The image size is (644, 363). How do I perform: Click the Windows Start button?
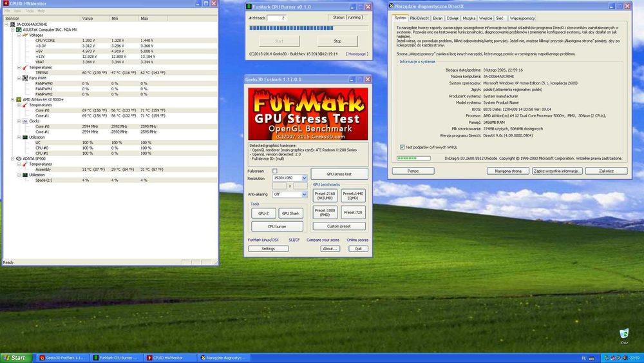pyautogui.click(x=15, y=358)
